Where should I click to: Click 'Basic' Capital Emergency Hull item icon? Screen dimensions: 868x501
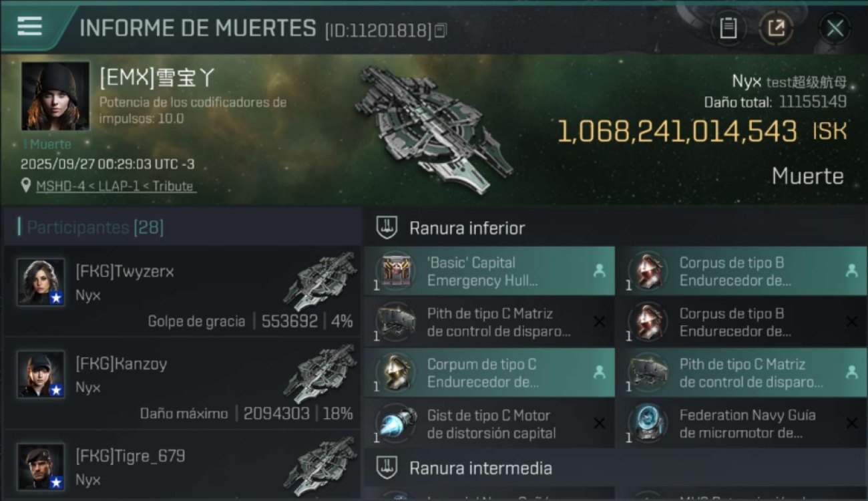[395, 271]
